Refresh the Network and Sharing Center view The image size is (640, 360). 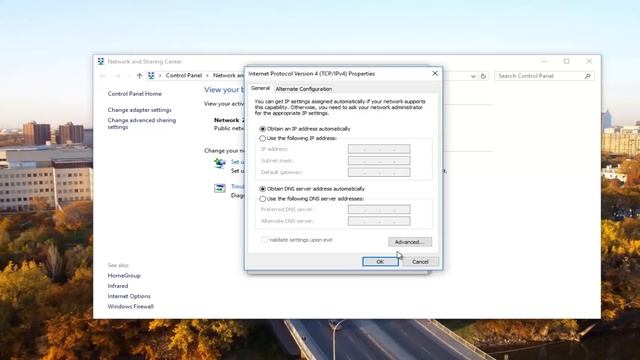(x=483, y=76)
